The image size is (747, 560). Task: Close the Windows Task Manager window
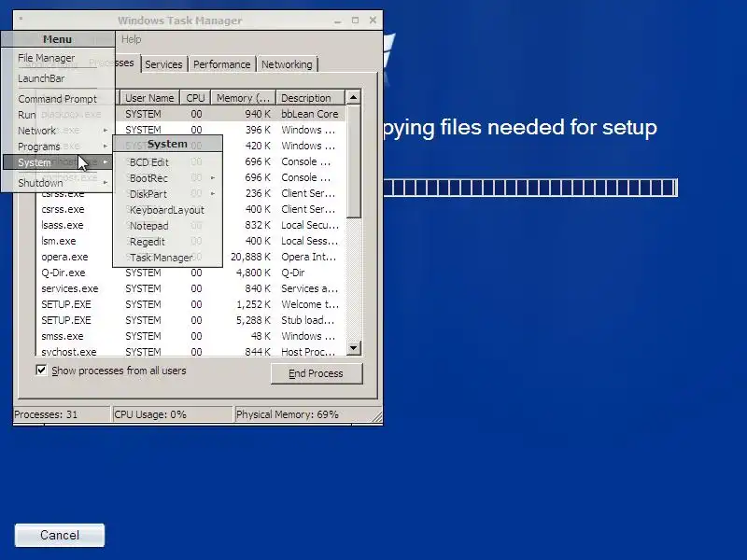pos(373,21)
